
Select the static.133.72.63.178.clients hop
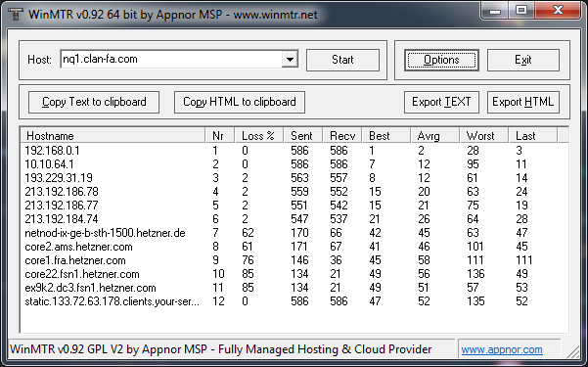pos(294,301)
